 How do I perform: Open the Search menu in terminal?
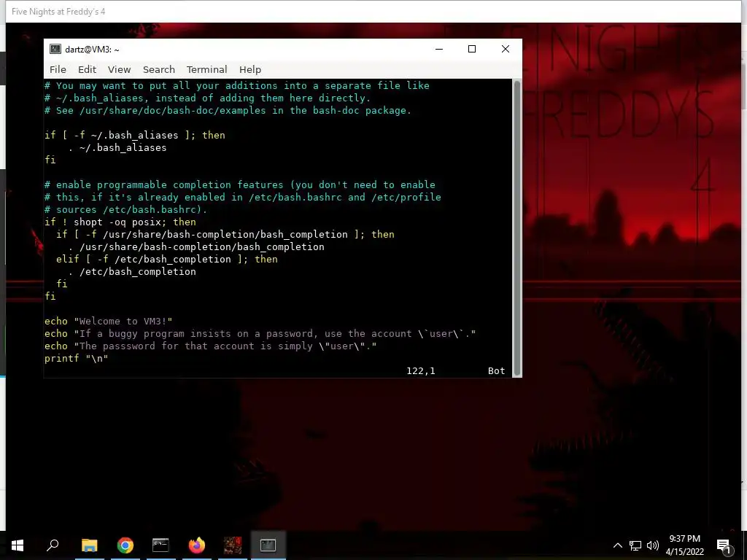click(x=158, y=69)
